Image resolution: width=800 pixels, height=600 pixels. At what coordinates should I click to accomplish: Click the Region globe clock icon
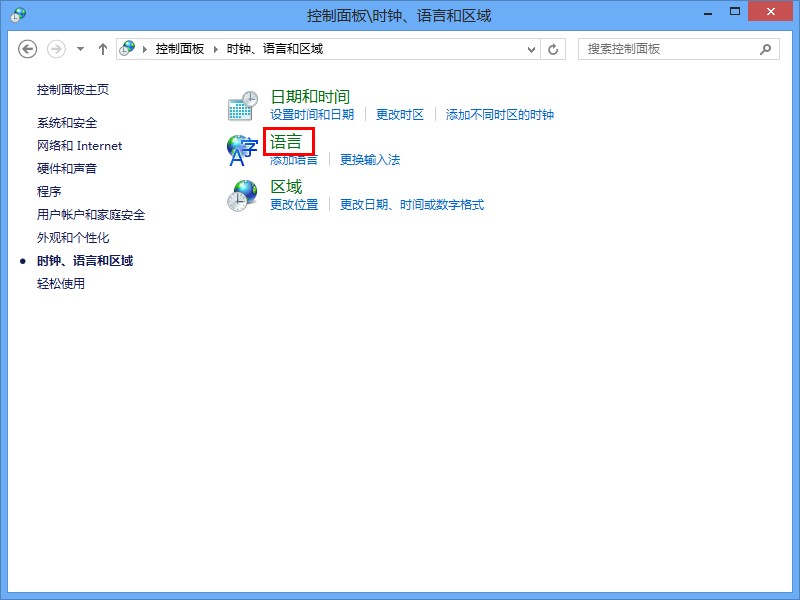tap(242, 196)
